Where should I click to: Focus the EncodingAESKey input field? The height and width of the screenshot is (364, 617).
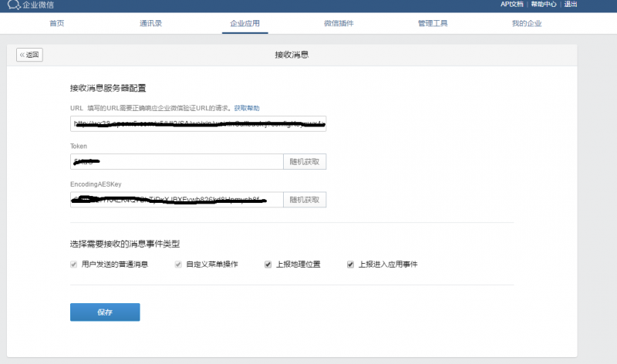[x=177, y=200]
